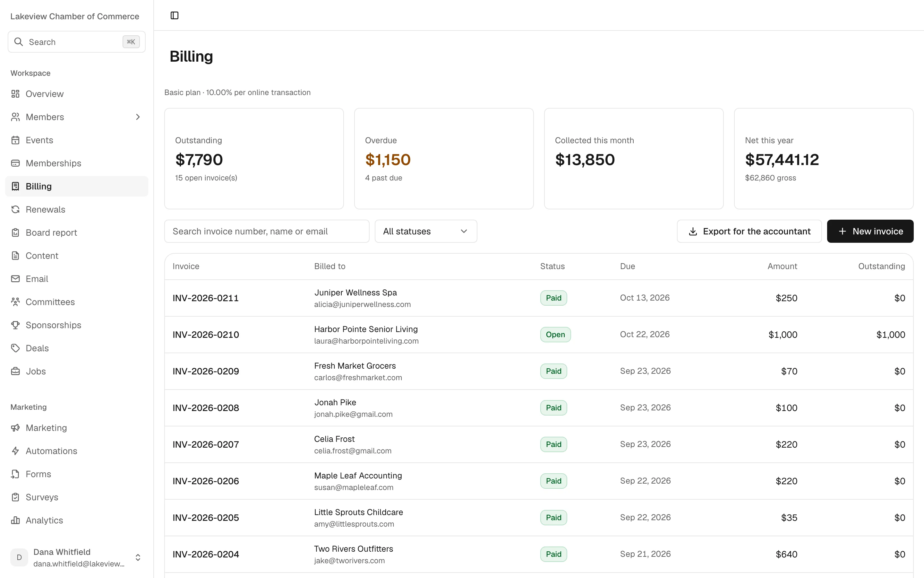
Task: Click INV-2026-0205 invoice number
Action: [206, 518]
